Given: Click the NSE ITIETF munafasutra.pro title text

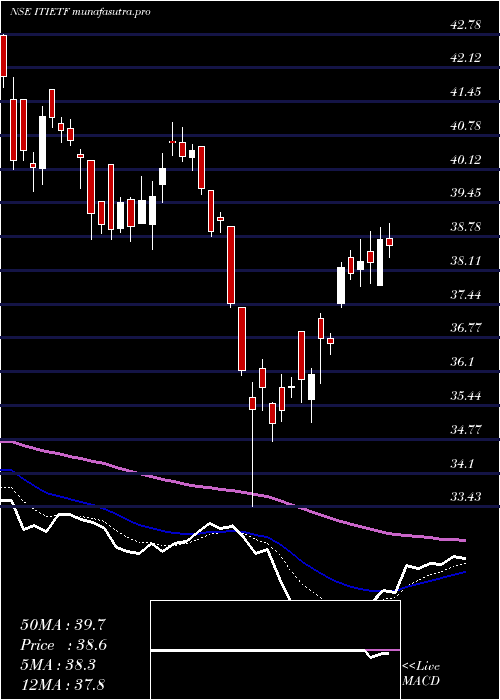Looking at the screenshot, I should (80, 12).
